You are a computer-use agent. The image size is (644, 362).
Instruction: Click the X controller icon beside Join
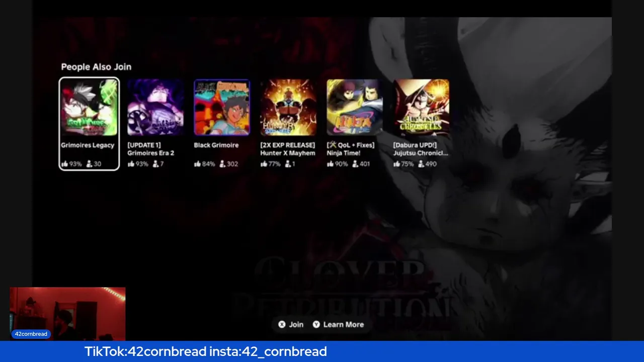coord(282,325)
